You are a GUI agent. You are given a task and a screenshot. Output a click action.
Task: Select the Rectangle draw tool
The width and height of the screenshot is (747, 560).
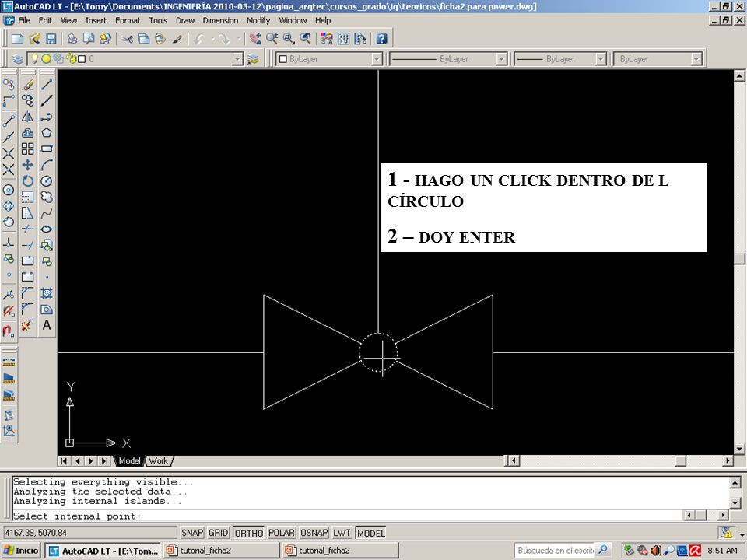tap(47, 149)
